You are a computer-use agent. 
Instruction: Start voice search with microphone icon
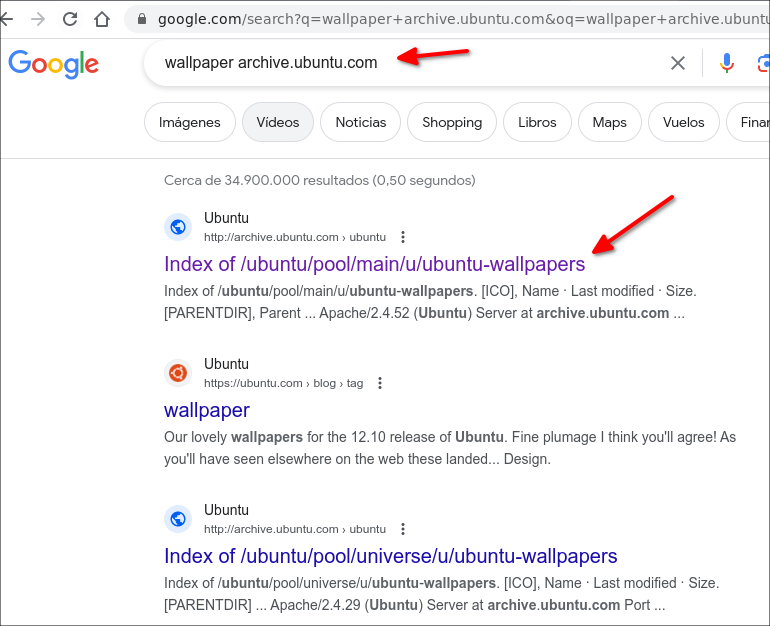click(x=727, y=63)
